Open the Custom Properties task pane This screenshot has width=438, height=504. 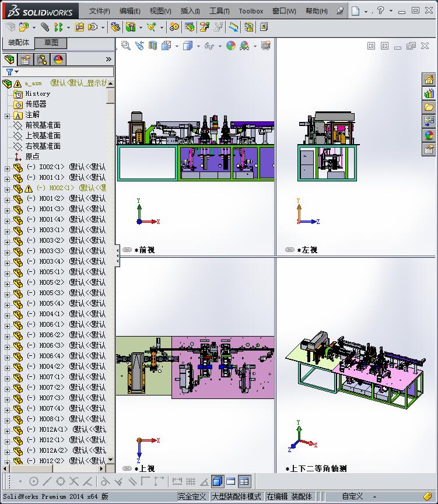[429, 149]
